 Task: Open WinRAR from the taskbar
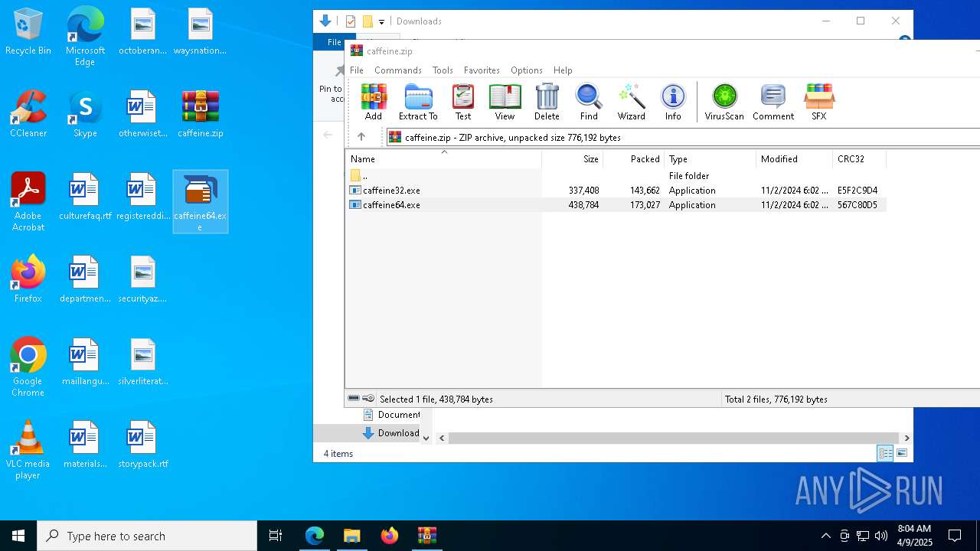426,536
